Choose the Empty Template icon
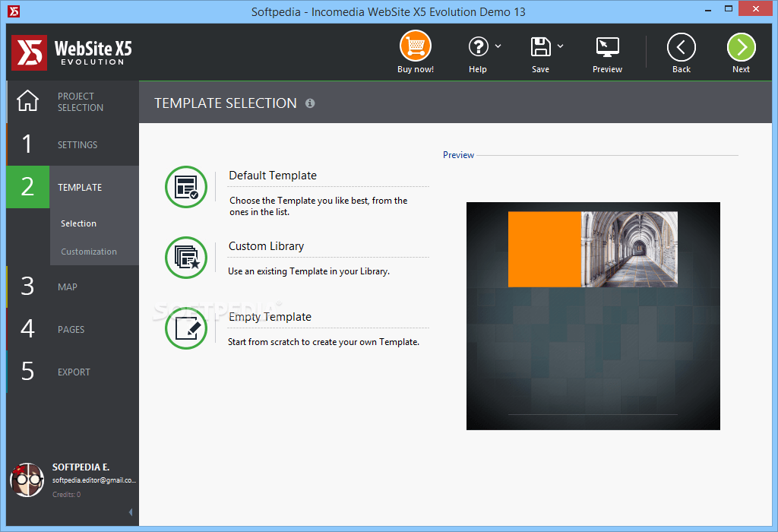 pos(186,328)
